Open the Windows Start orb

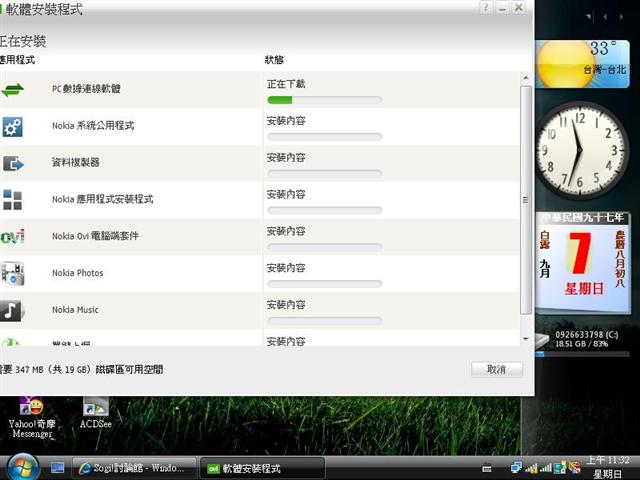(x=22, y=468)
